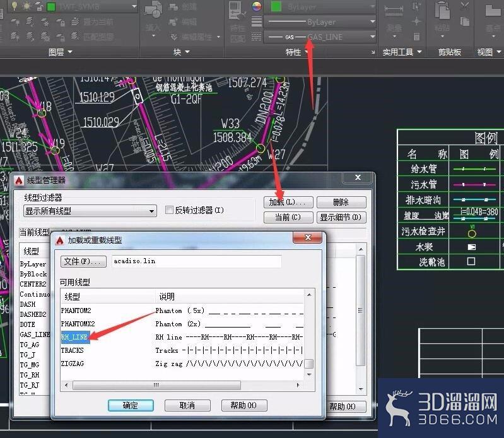Screen dimensions: 504x438
Task: Click the Insert block (插入) icon
Action: (x=153, y=11)
